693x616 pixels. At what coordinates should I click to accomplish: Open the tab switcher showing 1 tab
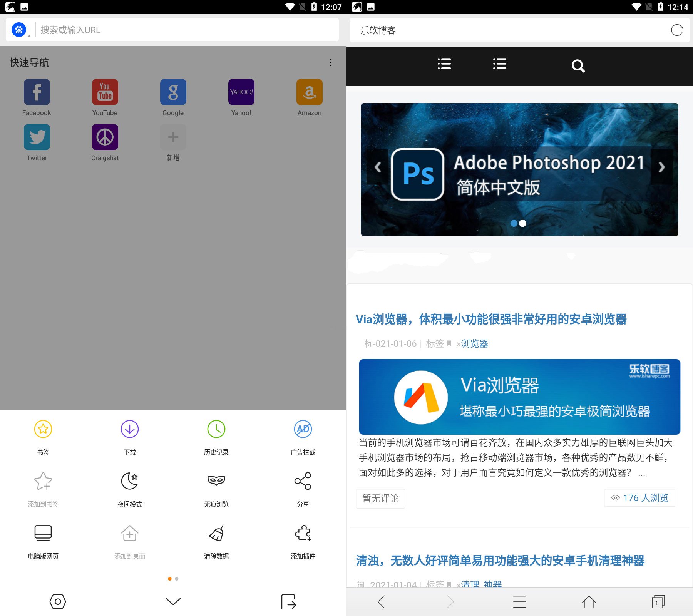tap(658, 601)
